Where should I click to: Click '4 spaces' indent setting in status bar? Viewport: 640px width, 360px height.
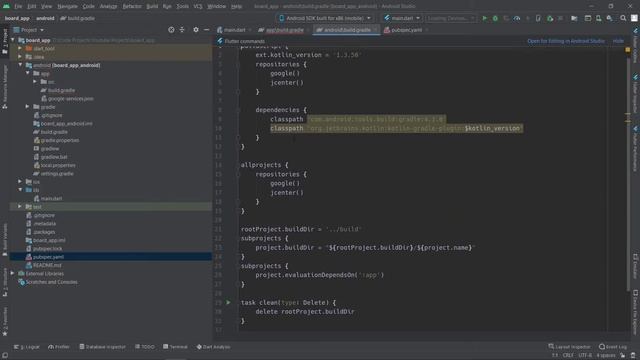605,355
